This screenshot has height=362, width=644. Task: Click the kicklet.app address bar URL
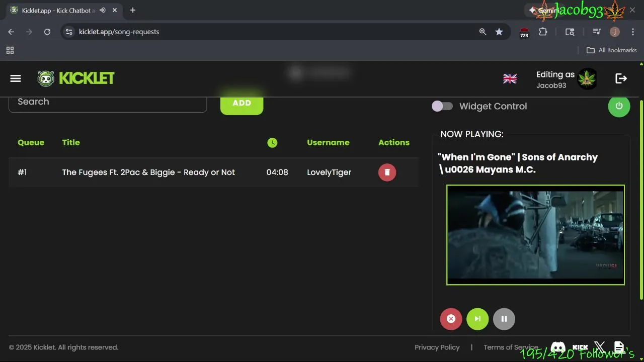point(119,32)
